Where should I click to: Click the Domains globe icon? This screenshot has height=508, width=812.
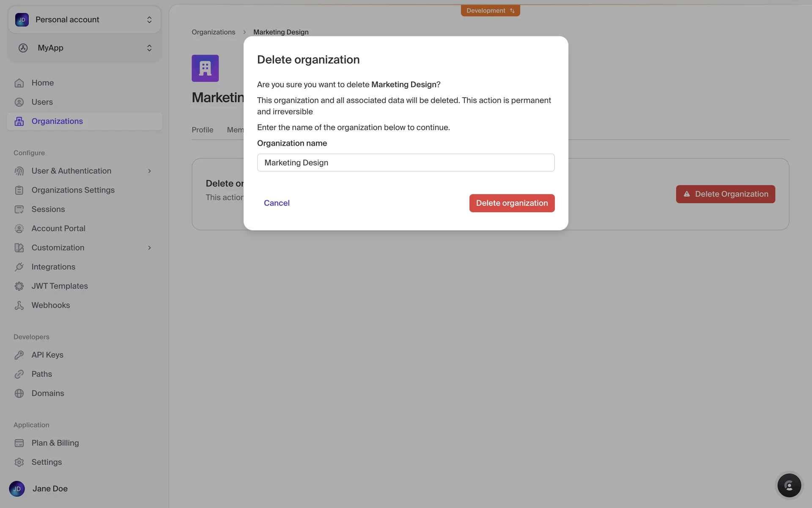point(19,393)
